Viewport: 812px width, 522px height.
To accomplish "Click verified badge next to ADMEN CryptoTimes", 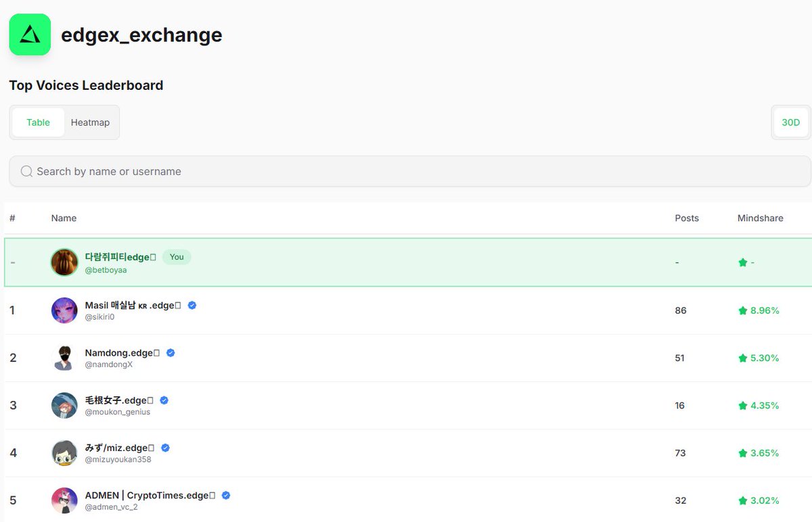I will (226, 495).
